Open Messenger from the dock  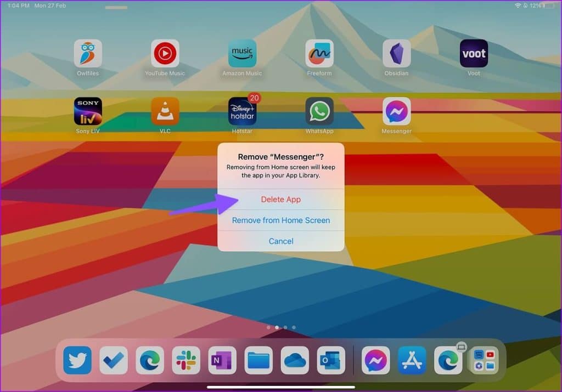(375, 360)
